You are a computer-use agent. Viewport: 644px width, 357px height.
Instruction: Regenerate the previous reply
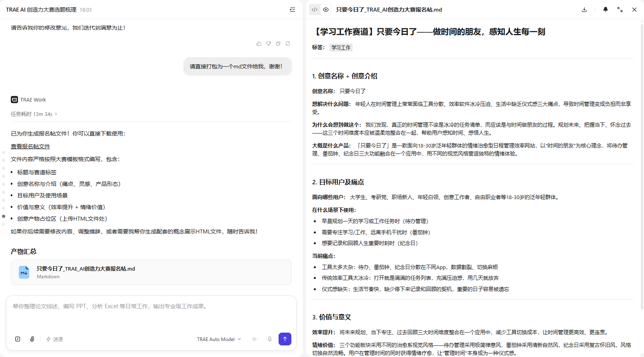pyautogui.click(x=288, y=44)
